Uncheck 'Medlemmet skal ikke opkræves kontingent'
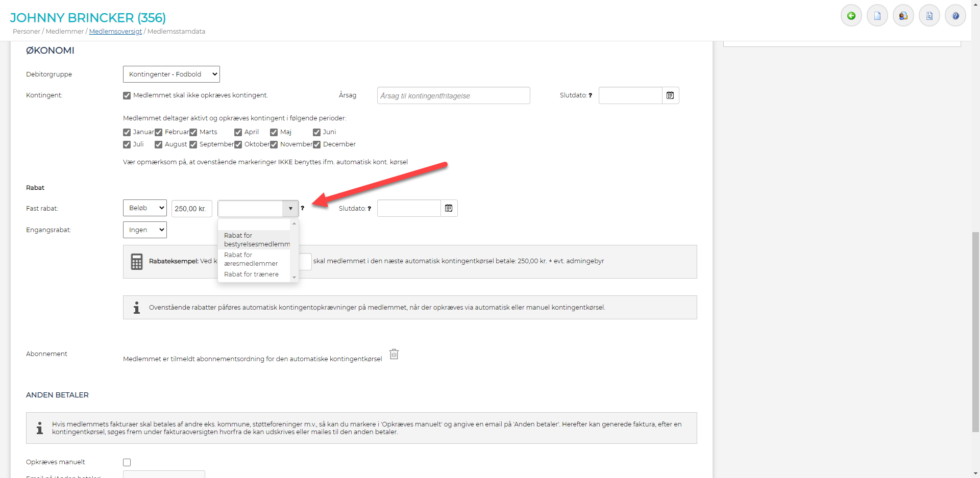980x478 pixels. click(x=127, y=95)
